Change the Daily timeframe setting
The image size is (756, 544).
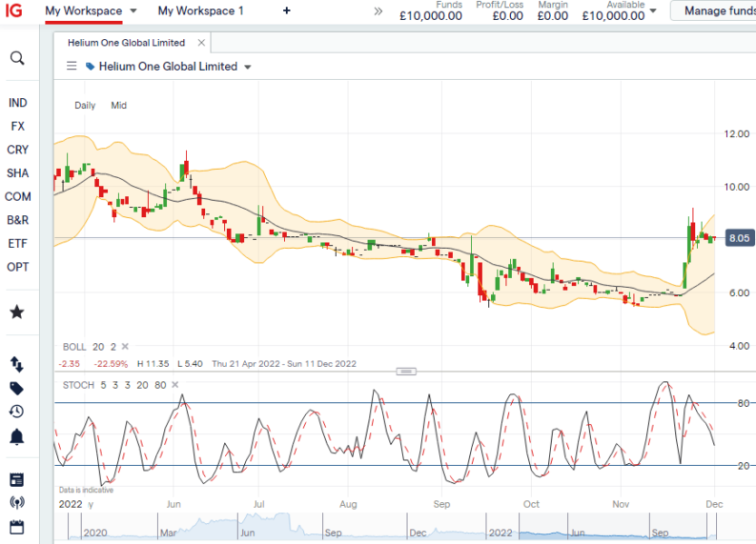[85, 105]
